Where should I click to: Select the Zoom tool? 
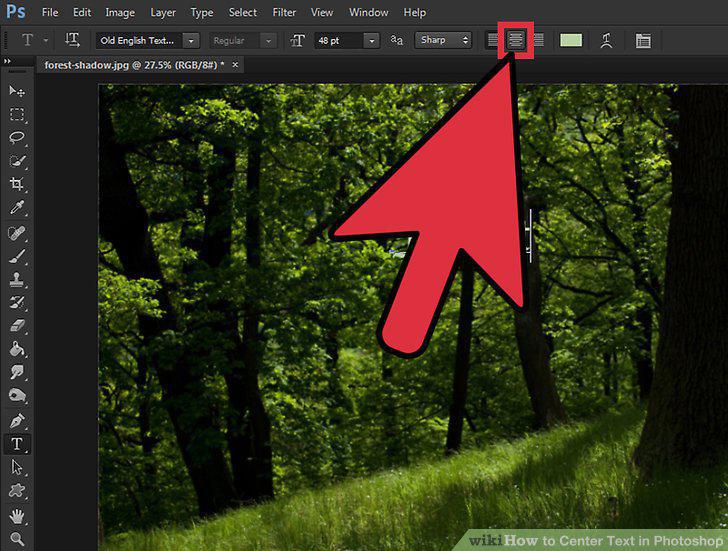coord(17,538)
